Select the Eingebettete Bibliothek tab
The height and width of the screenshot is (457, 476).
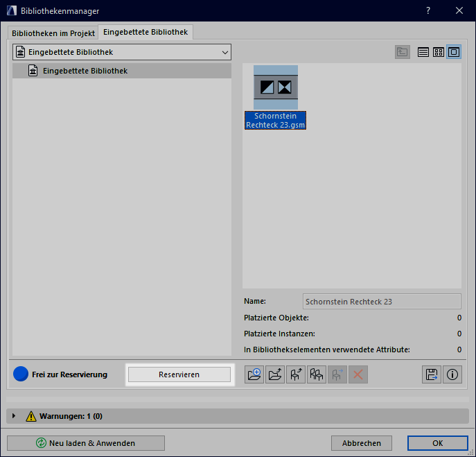tap(146, 32)
